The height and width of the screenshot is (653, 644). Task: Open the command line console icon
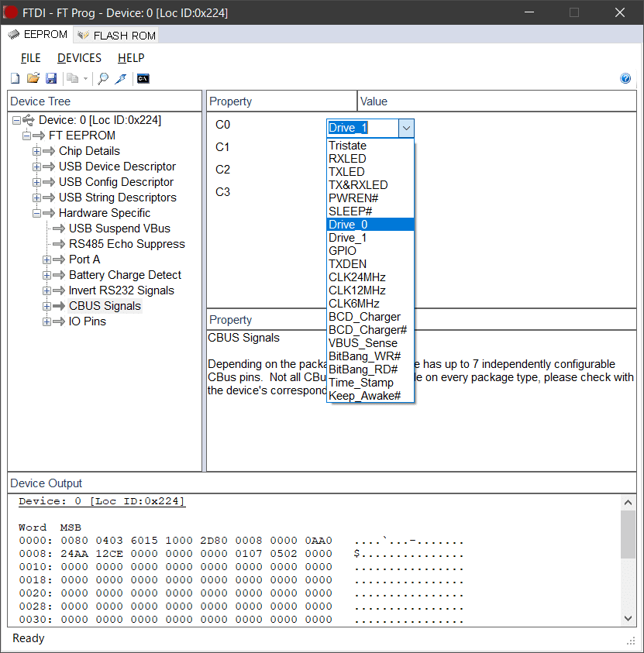(x=143, y=78)
